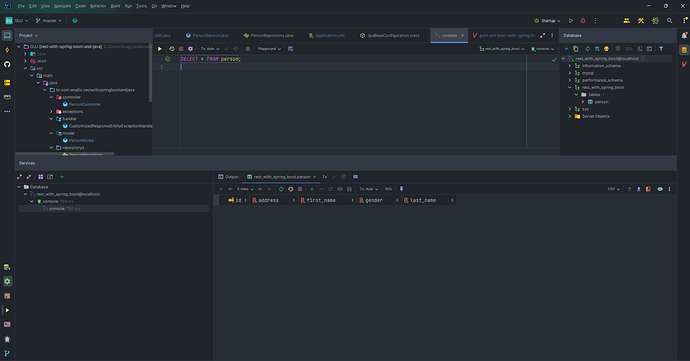Click the Search Everywhere magnifier icon
Viewport: 690px width, 361px height.
click(x=669, y=21)
